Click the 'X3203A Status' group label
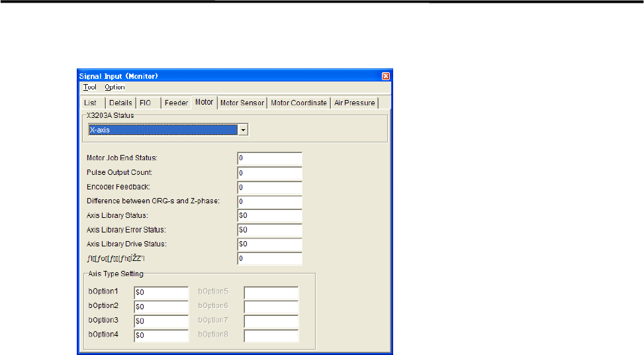This screenshot has width=644, height=355. tap(110, 115)
